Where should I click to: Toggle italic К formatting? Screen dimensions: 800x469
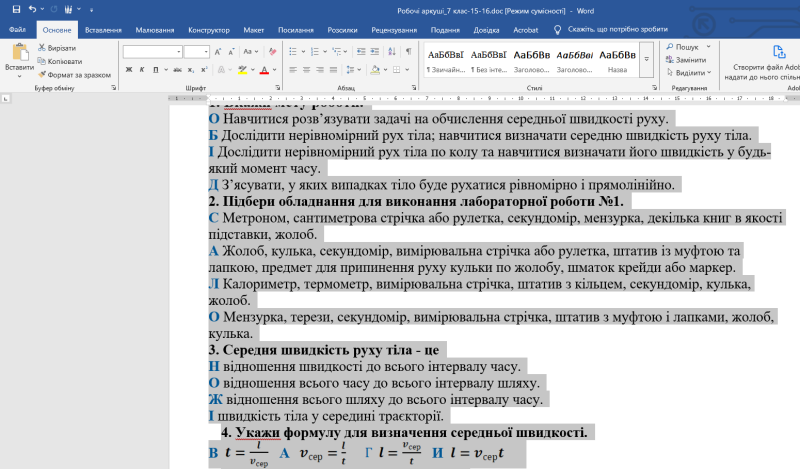[x=142, y=69]
